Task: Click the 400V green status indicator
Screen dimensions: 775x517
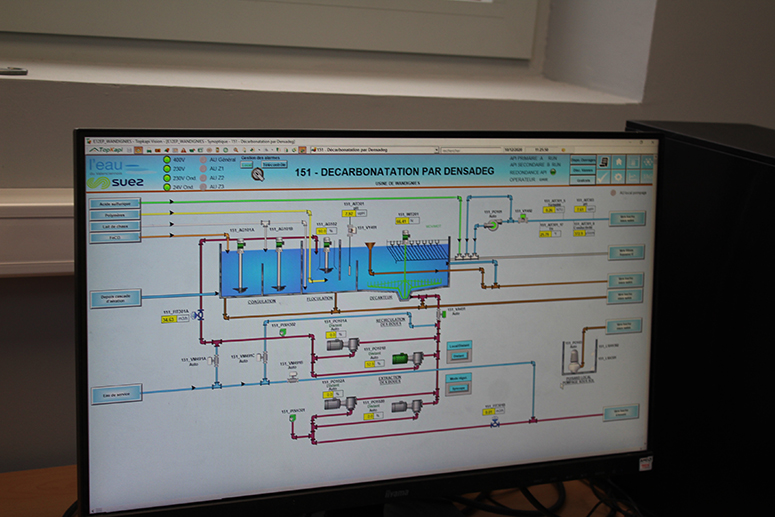Action: coord(168,160)
